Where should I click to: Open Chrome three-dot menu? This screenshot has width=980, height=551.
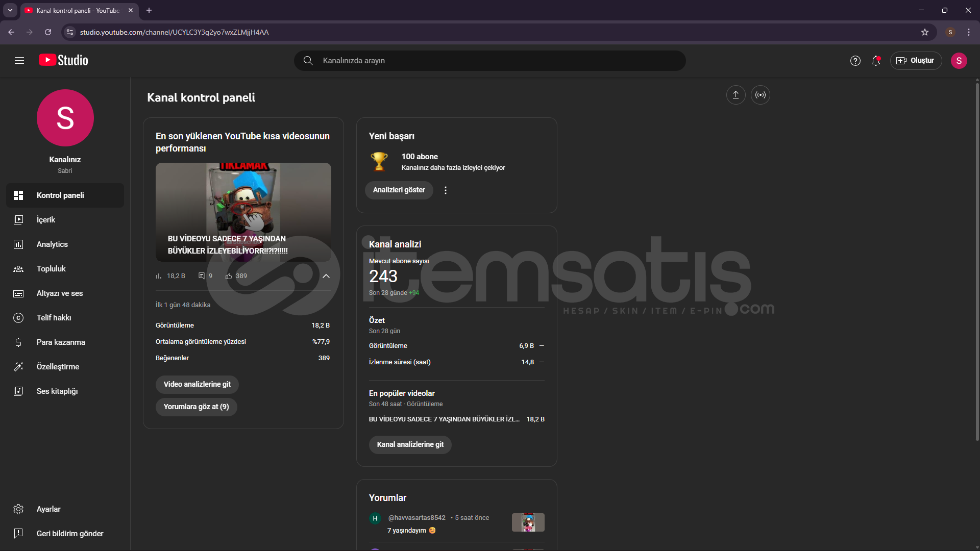pyautogui.click(x=969, y=32)
